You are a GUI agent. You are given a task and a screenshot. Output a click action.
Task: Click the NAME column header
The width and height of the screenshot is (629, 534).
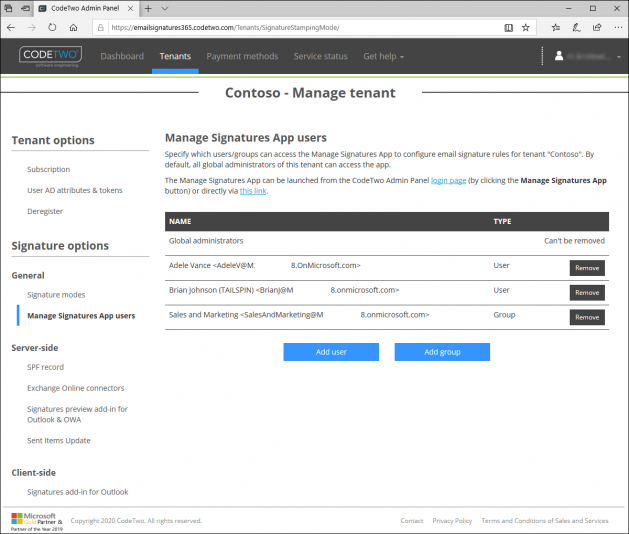point(180,221)
